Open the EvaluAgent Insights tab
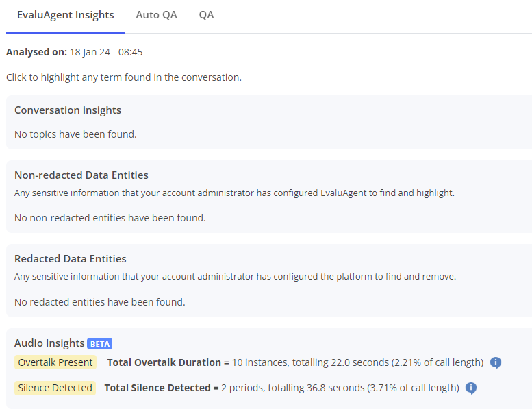The image size is (532, 420). 66,15
